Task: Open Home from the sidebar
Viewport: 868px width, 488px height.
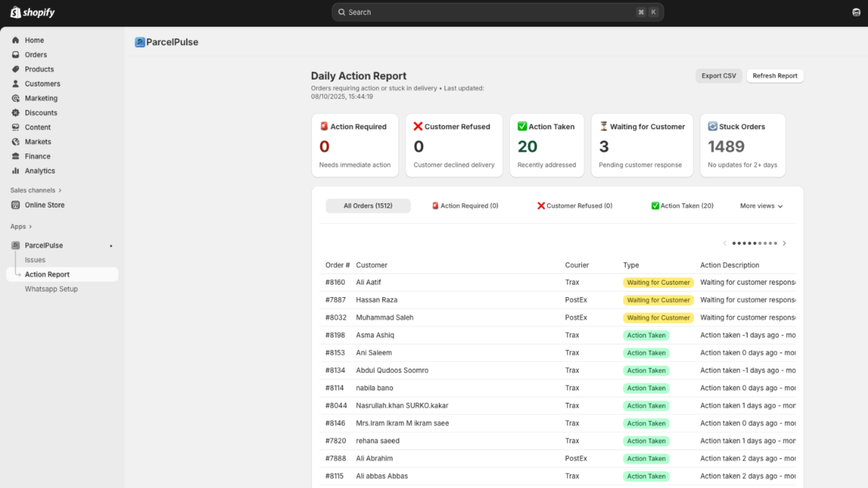Action: pos(34,40)
